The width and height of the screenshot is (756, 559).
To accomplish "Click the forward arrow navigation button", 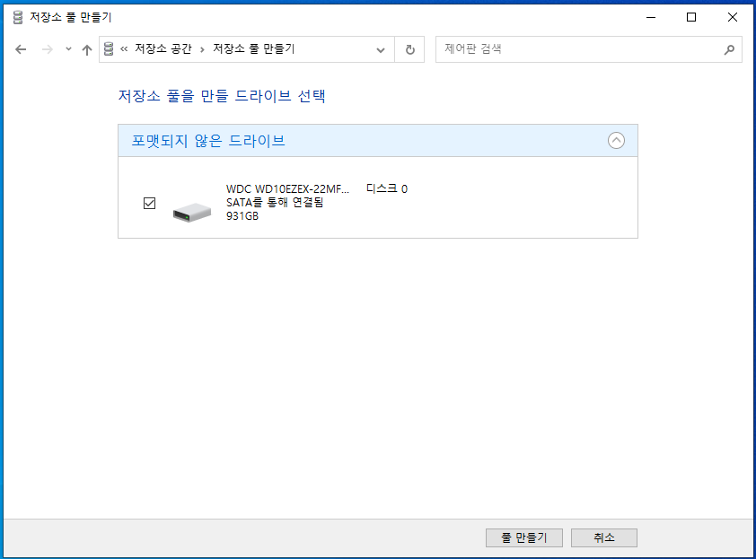I will coord(48,49).
